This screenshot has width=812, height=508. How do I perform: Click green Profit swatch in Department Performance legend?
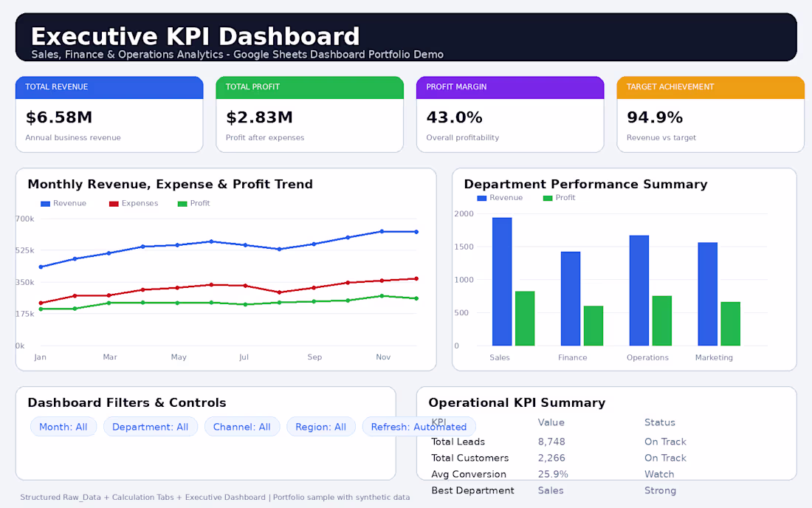[x=548, y=198]
